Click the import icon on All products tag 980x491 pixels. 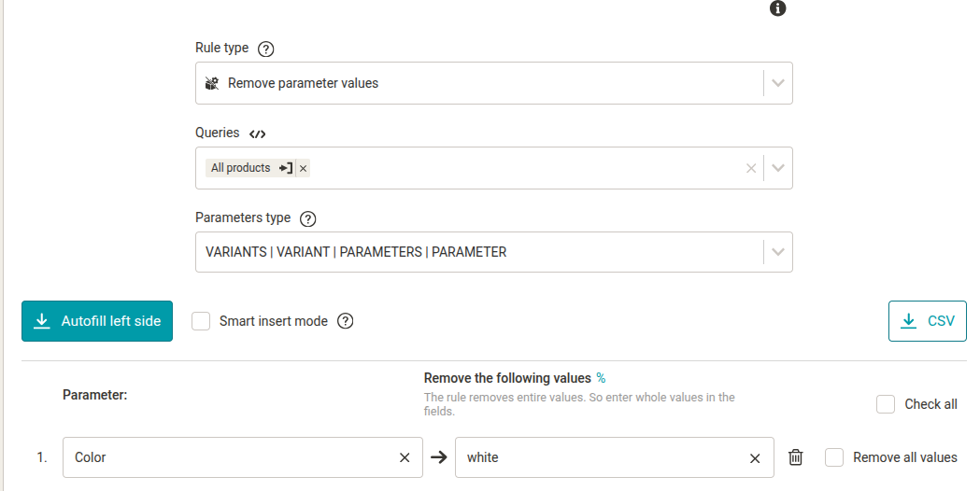click(286, 168)
